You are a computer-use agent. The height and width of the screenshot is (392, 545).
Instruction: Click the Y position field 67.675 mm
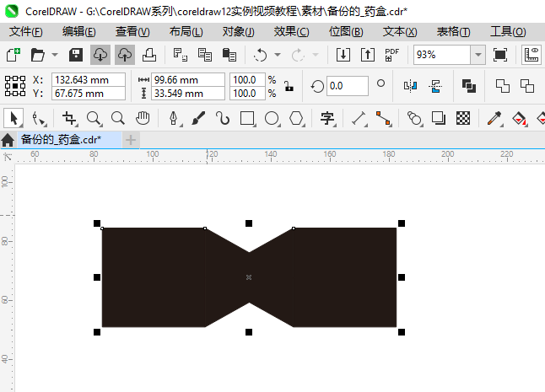click(89, 94)
